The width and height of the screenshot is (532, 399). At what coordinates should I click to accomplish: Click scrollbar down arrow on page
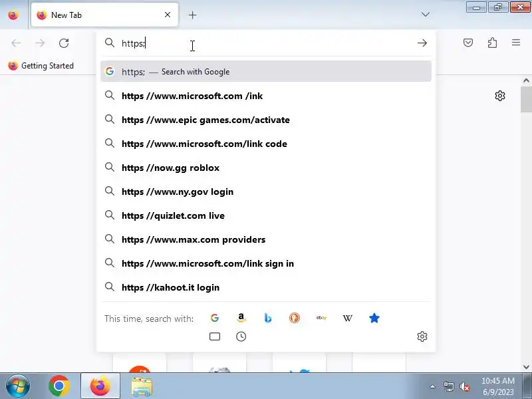[526, 367]
